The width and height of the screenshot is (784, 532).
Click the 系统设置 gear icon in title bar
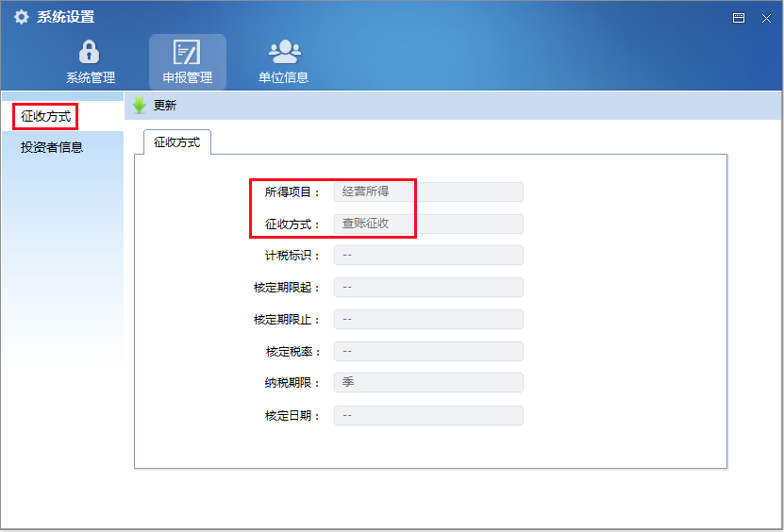point(22,18)
